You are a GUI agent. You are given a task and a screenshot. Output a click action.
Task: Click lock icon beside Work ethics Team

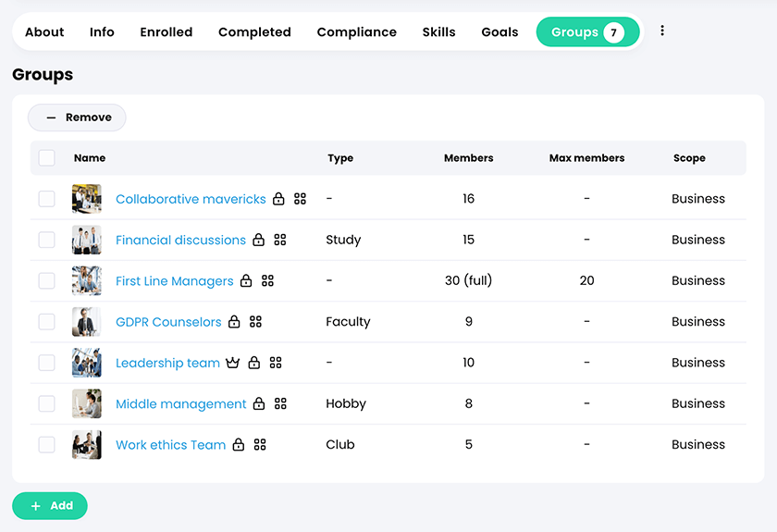click(x=239, y=444)
